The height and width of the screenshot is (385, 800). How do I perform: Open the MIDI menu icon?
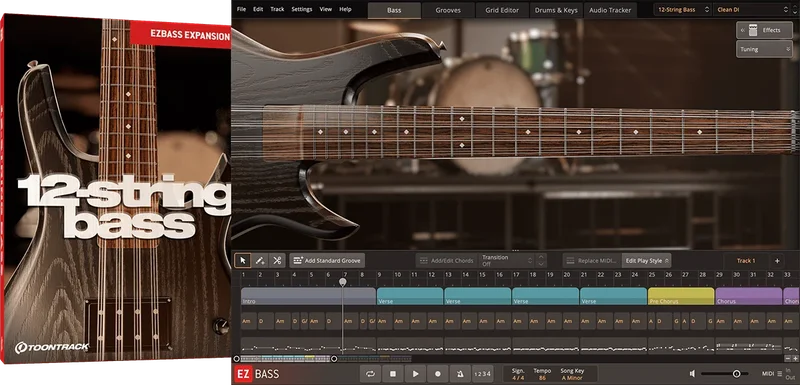coord(780,374)
